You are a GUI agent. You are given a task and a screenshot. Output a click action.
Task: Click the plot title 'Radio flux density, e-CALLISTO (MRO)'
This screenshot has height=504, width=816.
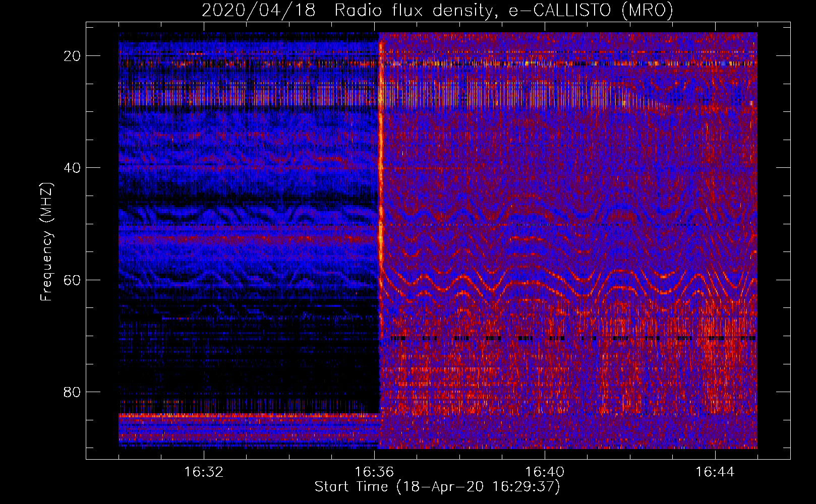click(504, 10)
